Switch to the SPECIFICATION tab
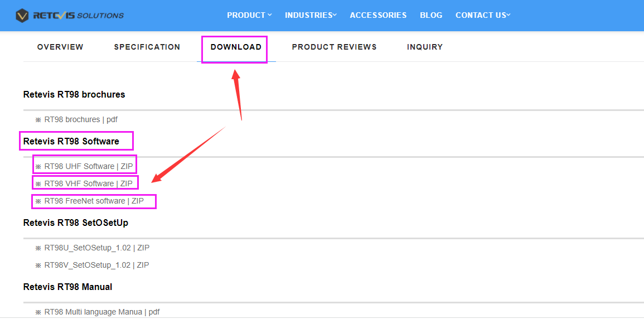Screen dimensions: 644x319 pyautogui.click(x=147, y=47)
